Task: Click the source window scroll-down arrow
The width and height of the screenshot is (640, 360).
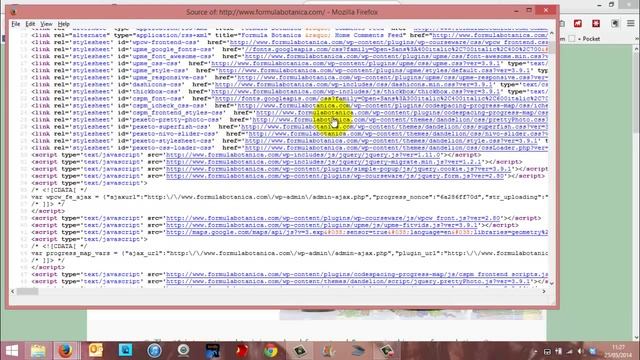Action: click(552, 283)
